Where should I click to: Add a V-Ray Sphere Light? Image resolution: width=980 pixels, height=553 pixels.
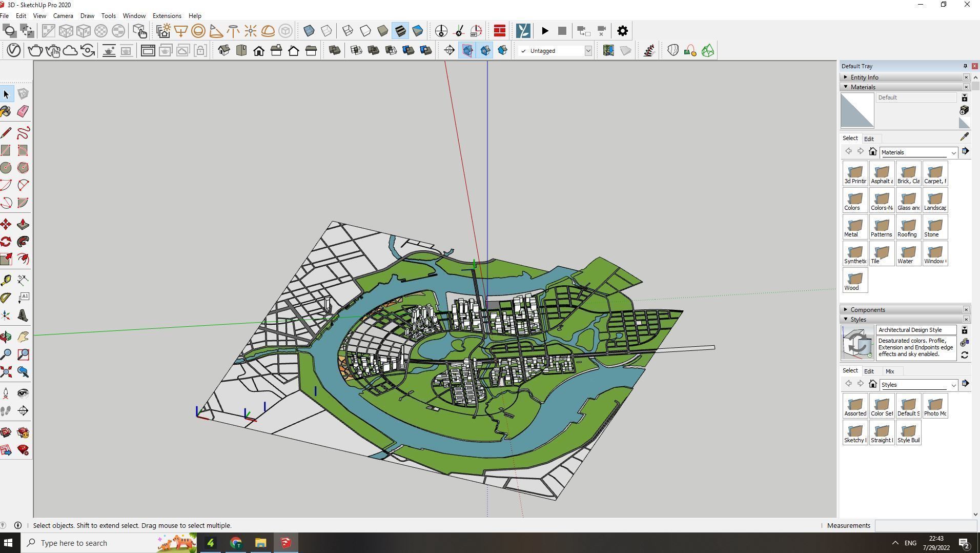[198, 31]
